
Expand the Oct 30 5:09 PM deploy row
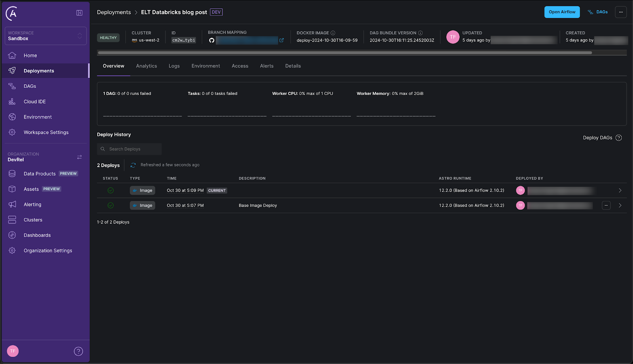click(x=620, y=191)
